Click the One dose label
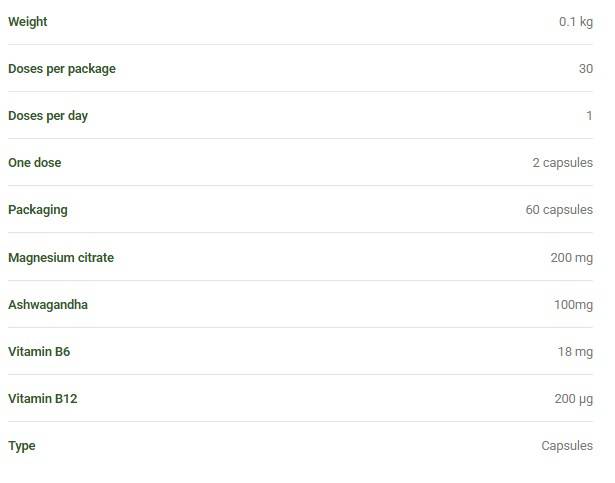 pyautogui.click(x=35, y=162)
